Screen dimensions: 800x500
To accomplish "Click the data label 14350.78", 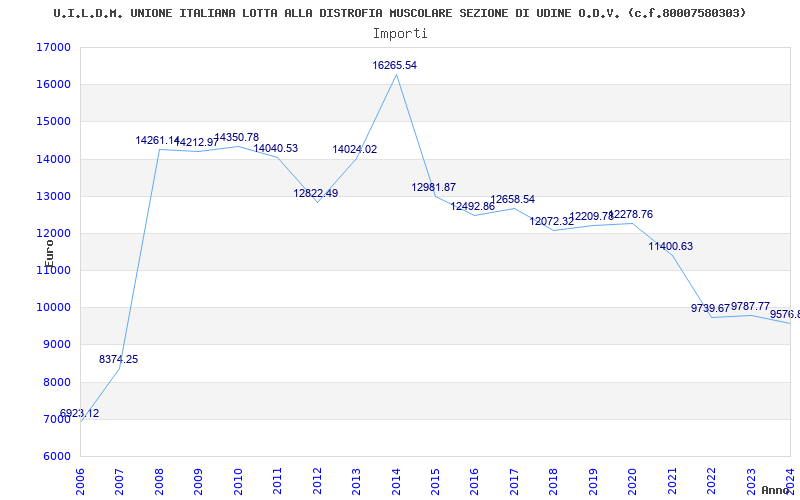I will point(236,137).
